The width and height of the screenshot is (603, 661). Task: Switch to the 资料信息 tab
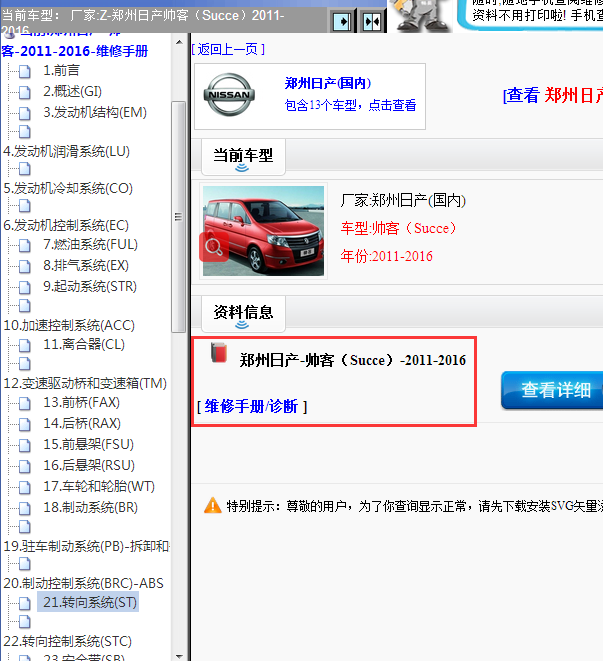(x=243, y=314)
